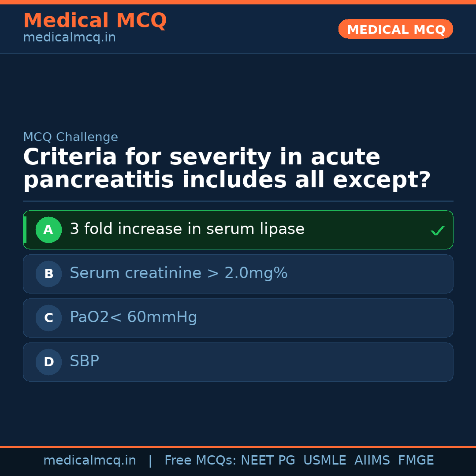476x476 pixels.
Task: Click the green circle labeled A
Action: point(48,230)
